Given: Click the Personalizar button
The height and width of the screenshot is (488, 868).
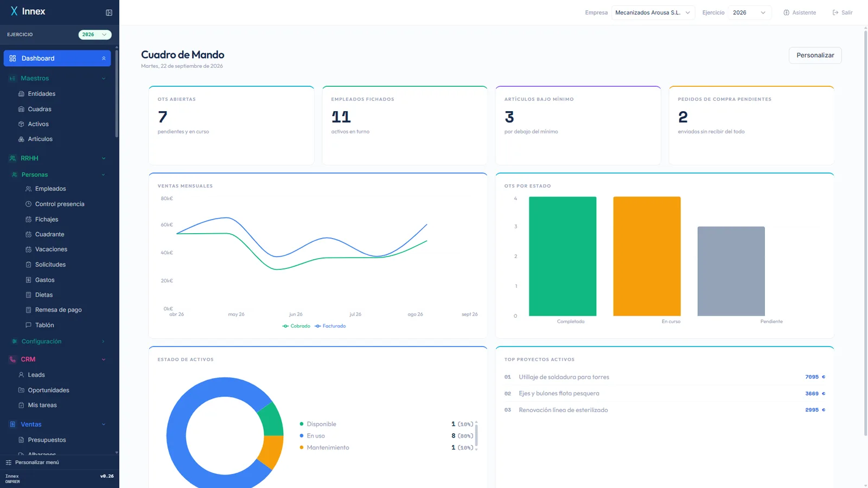Looking at the screenshot, I should [x=815, y=55].
